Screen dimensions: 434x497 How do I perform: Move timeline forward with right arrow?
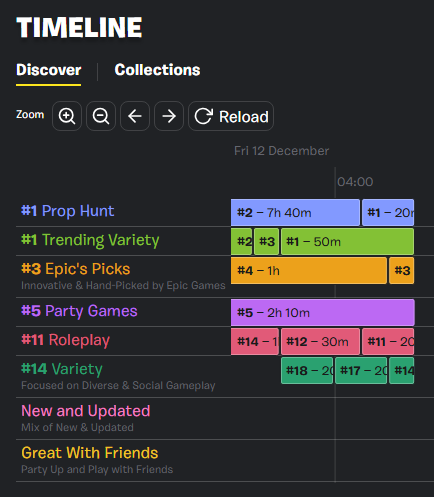tap(169, 116)
